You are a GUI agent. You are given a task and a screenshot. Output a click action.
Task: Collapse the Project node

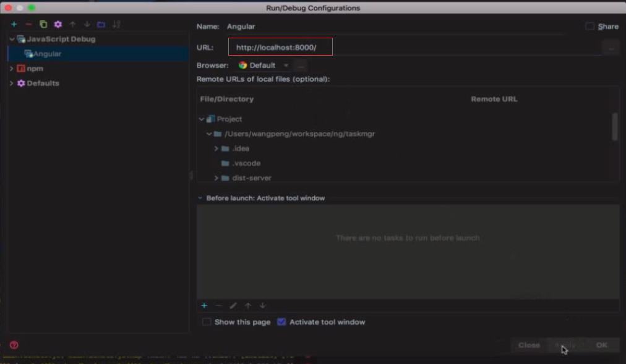tap(201, 119)
